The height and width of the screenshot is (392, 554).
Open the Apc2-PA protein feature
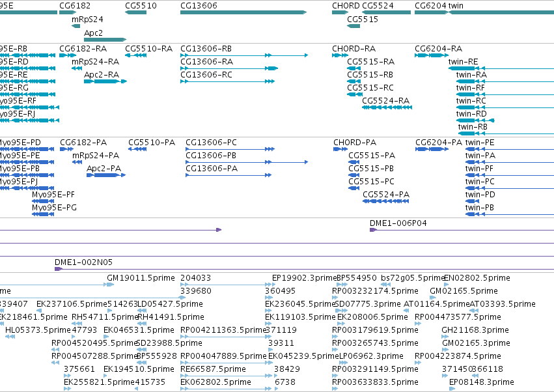pos(106,175)
